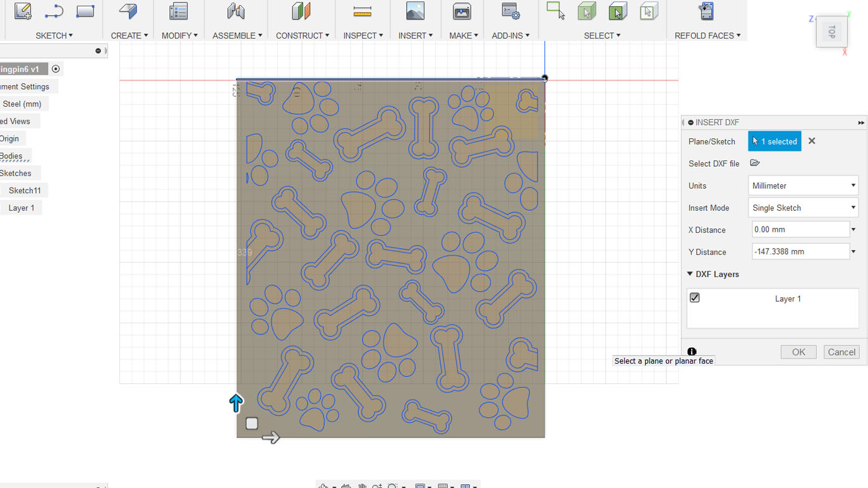Click the dark green cube selection filter icon

[618, 11]
